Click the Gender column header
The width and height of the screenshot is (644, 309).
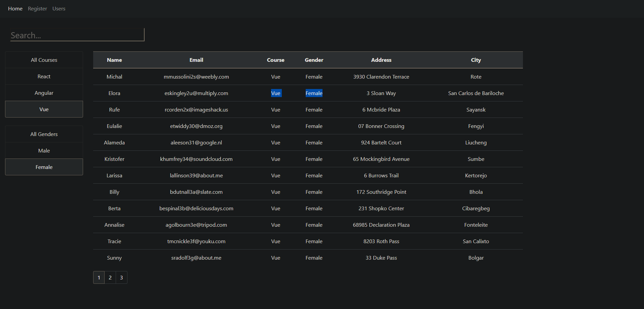tap(314, 60)
